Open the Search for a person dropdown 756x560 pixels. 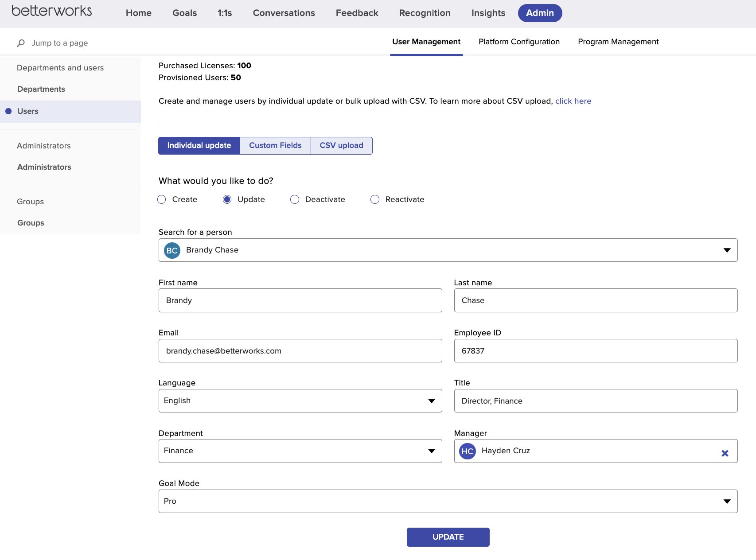[x=448, y=250]
